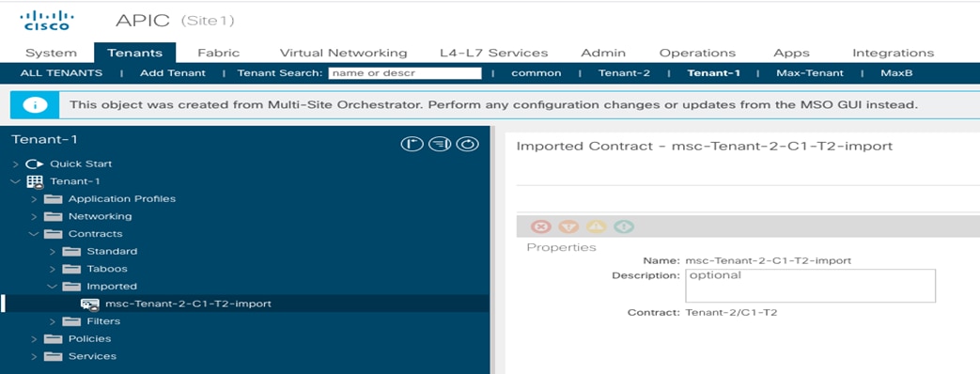980x374 pixels.
Task: Click the circular refresh icon in Tenant-1 header
Action: coord(468,144)
